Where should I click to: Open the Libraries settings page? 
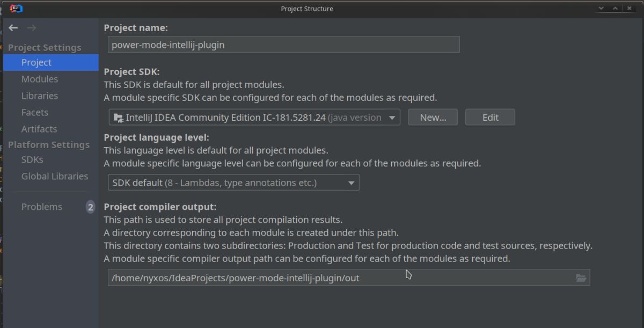[40, 96]
